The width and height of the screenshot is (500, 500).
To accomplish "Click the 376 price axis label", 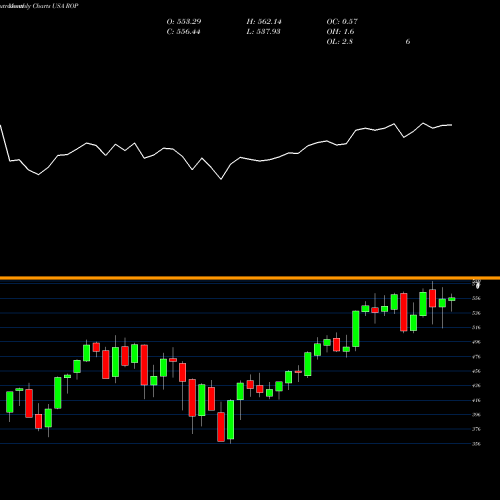I will click(477, 429).
